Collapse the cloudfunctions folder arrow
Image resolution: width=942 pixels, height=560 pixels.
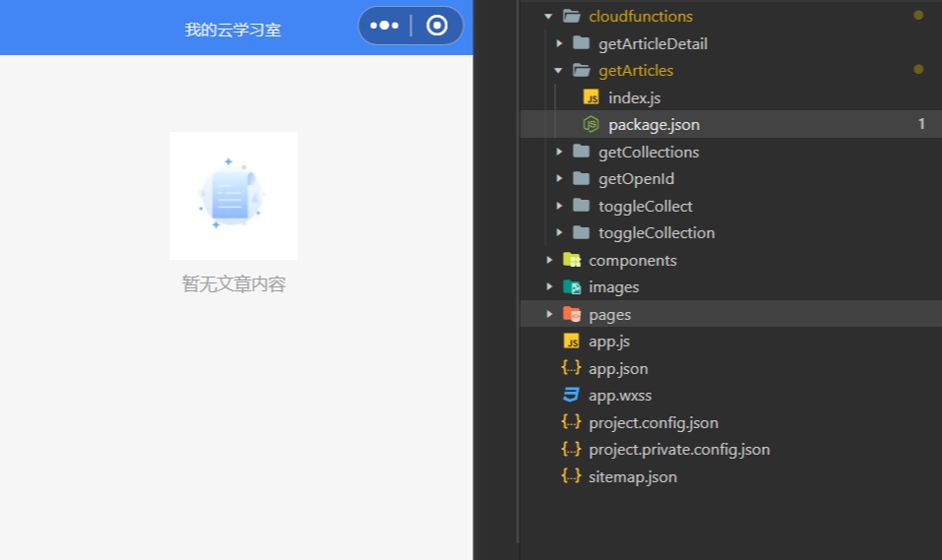point(548,16)
